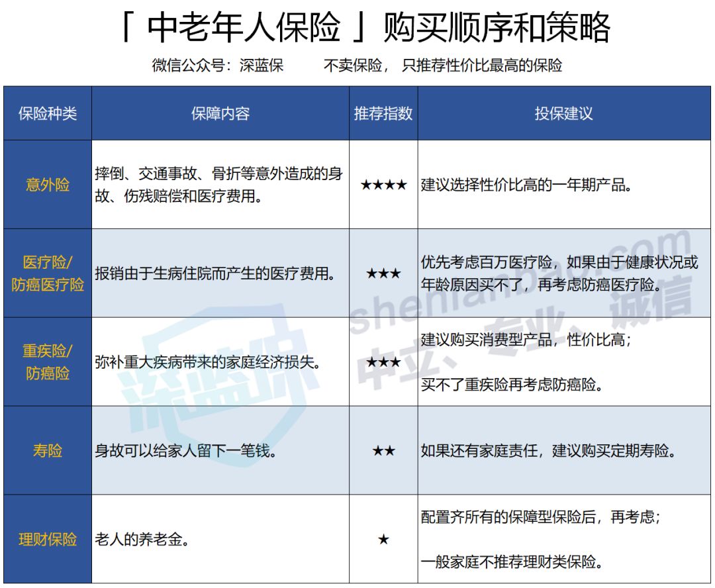This screenshot has width=715, height=588.
Task: Click the 保障内容 column header
Action: 220,113
